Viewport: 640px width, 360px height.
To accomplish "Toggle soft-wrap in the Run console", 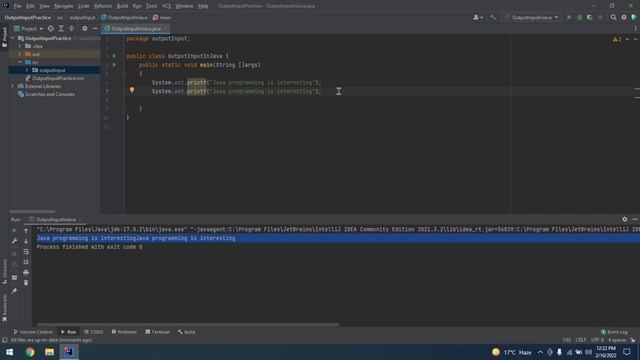I will (x=26, y=251).
